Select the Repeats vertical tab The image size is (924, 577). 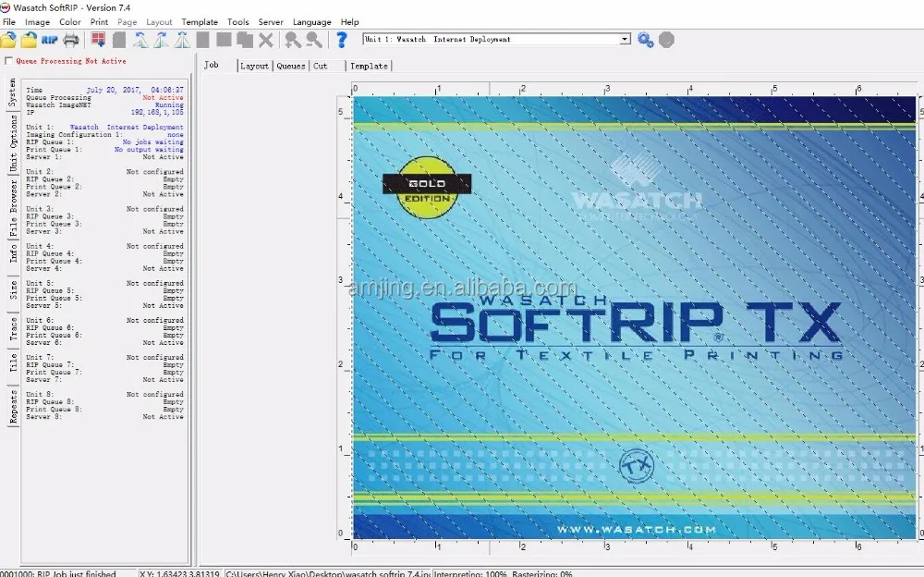pyautogui.click(x=13, y=407)
